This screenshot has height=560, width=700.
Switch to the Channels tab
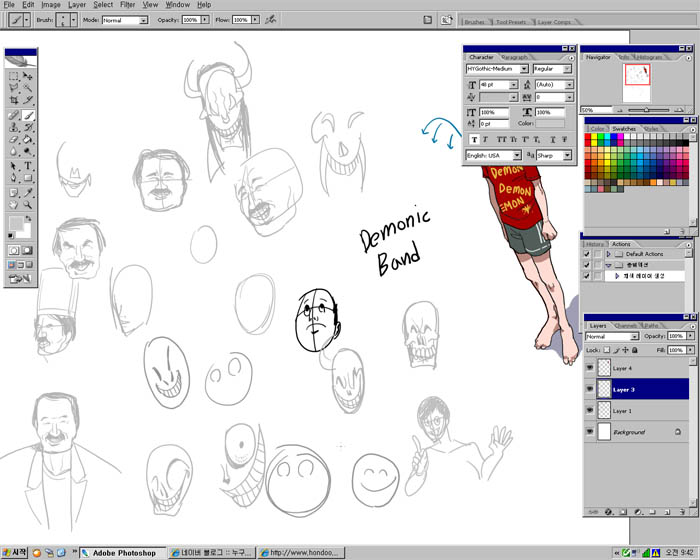[x=627, y=326]
